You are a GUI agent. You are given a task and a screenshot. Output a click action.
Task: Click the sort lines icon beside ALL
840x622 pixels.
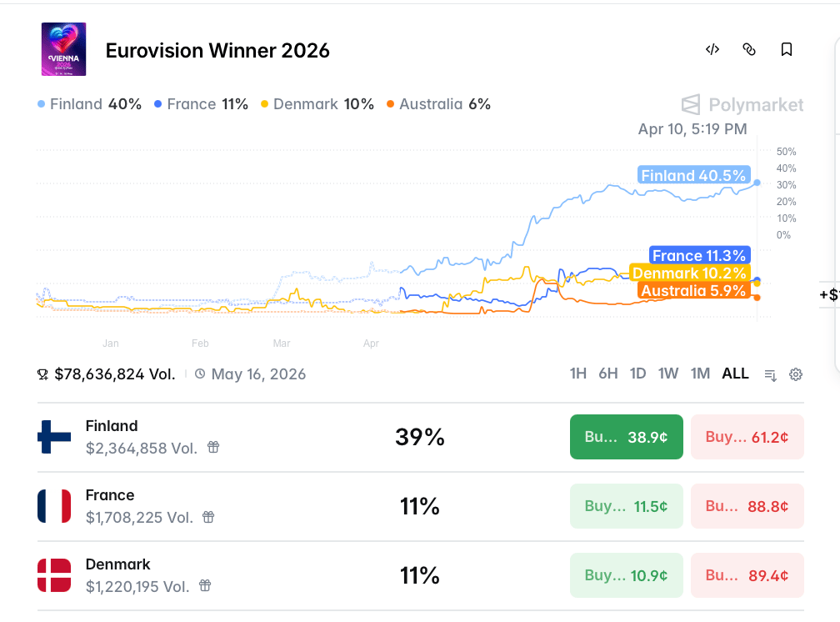771,374
